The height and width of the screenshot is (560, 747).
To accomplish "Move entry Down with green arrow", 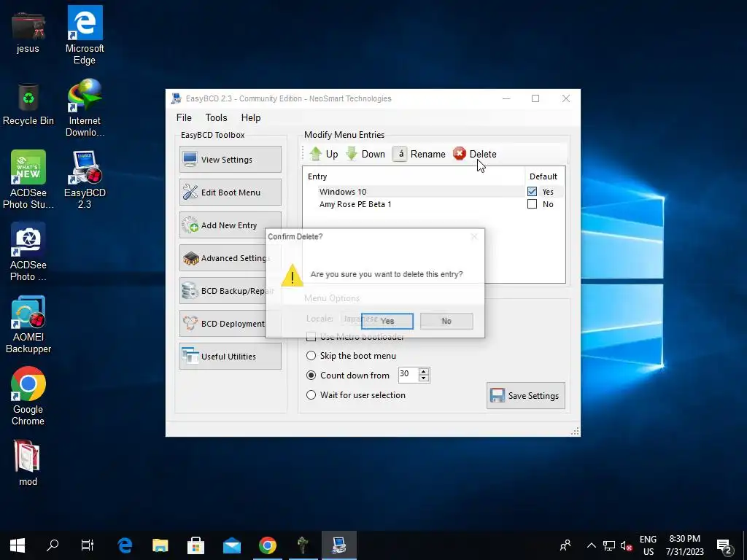I will click(365, 154).
